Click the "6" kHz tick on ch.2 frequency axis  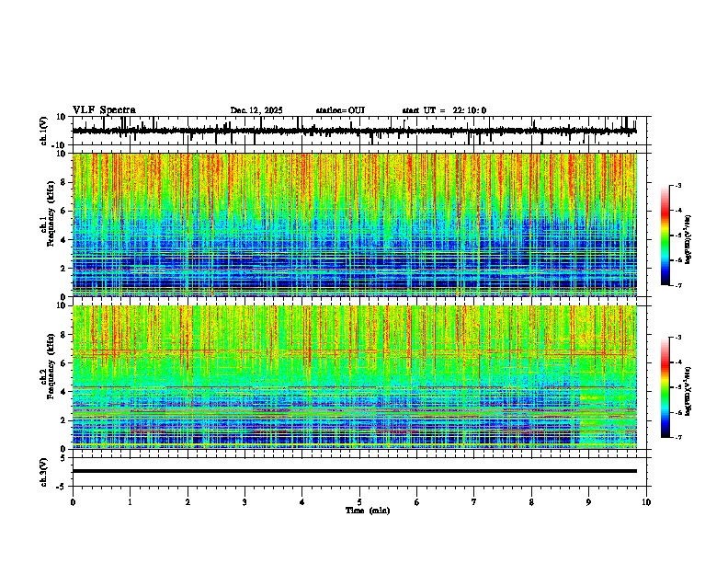pos(64,362)
